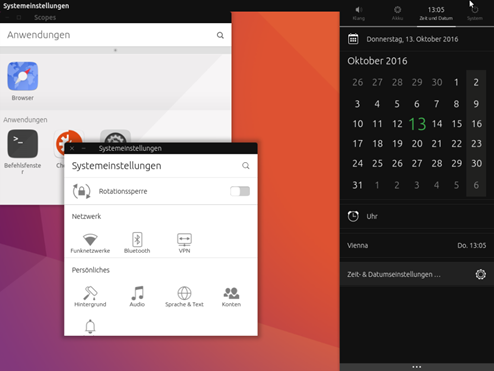The image size is (494, 371).
Task: Open VPN settings
Action: click(x=184, y=243)
